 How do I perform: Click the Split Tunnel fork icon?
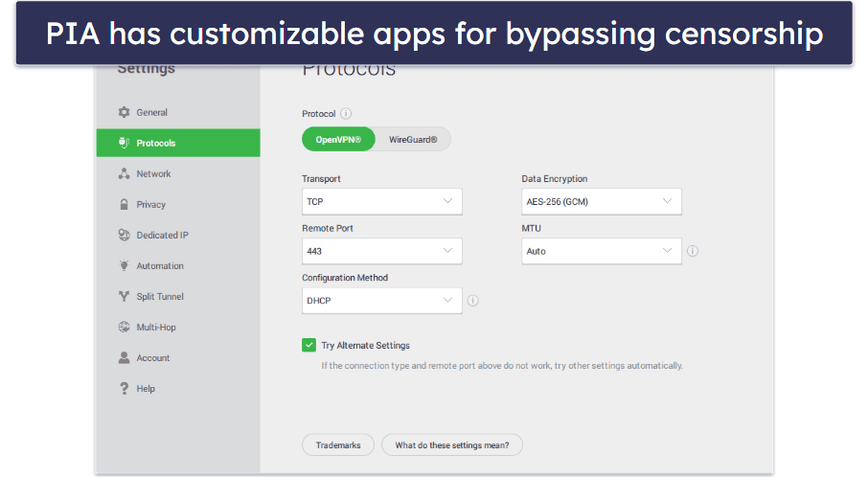(124, 297)
